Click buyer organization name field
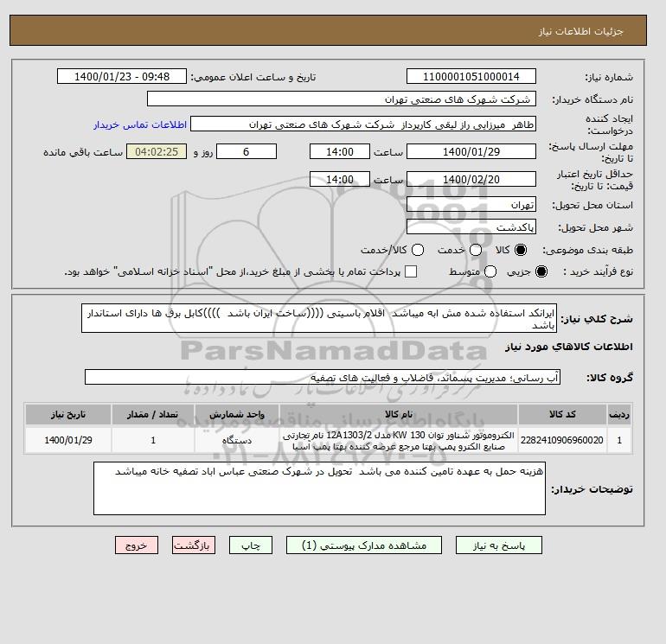The width and height of the screenshot is (666, 644). (x=342, y=99)
